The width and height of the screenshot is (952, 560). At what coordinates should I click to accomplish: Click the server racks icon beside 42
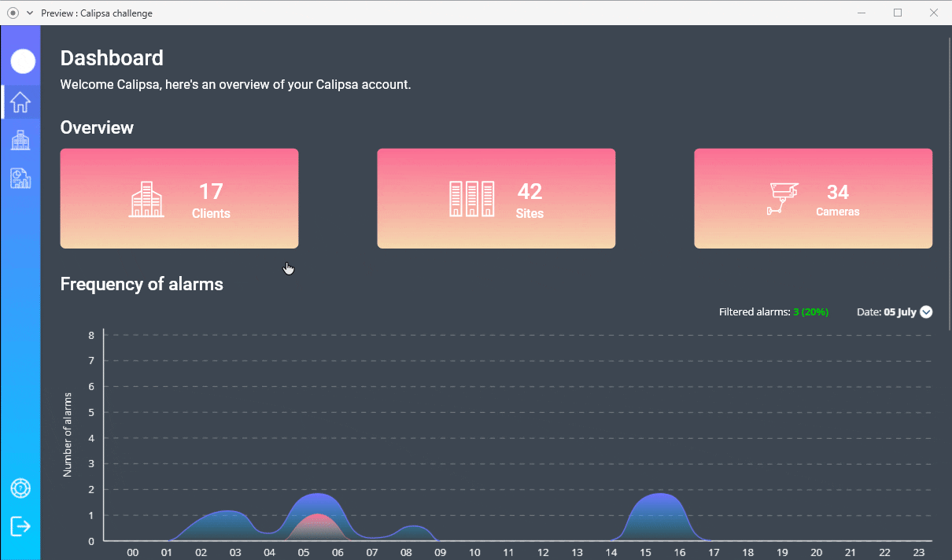pos(472,199)
